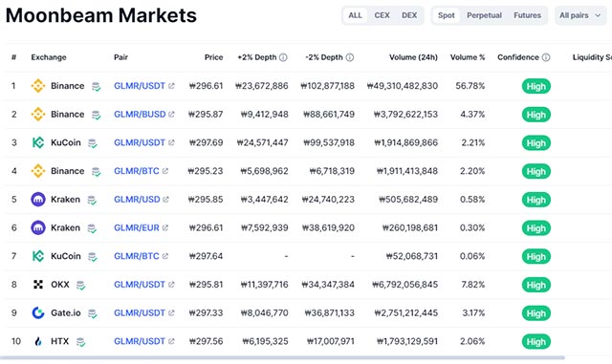Image resolution: width=612 pixels, height=364 pixels.
Task: Open the HTX GLMR/USDT pair link
Action: (140, 341)
